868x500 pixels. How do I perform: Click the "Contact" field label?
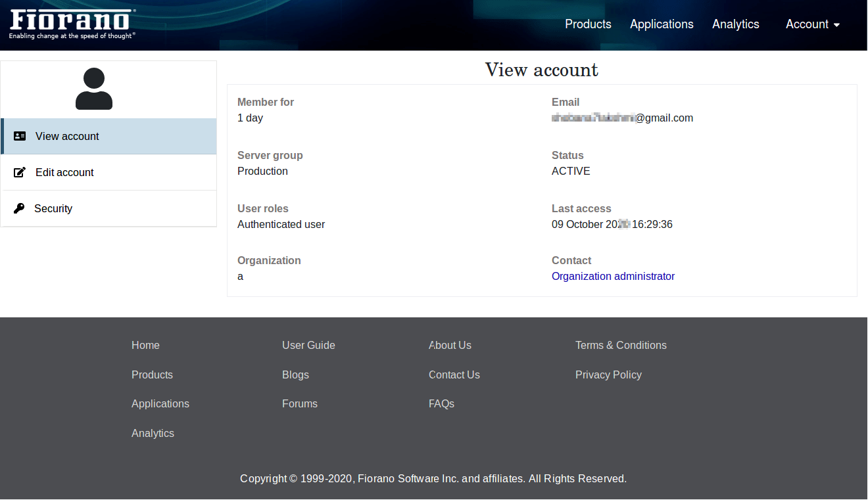tap(571, 261)
